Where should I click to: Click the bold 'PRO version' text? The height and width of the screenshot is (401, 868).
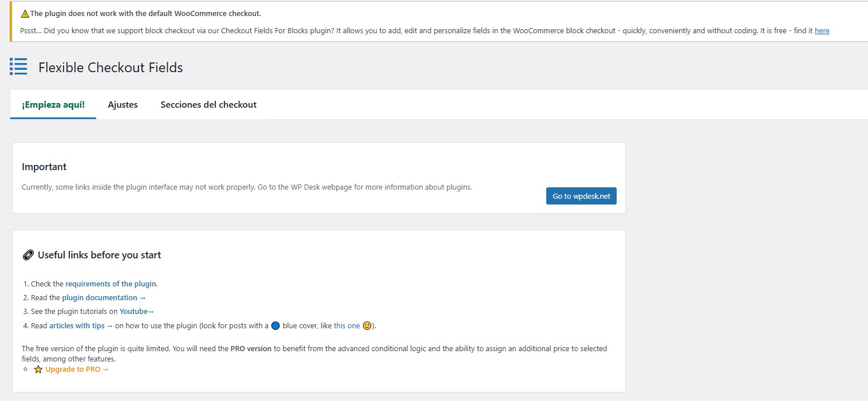coord(251,348)
